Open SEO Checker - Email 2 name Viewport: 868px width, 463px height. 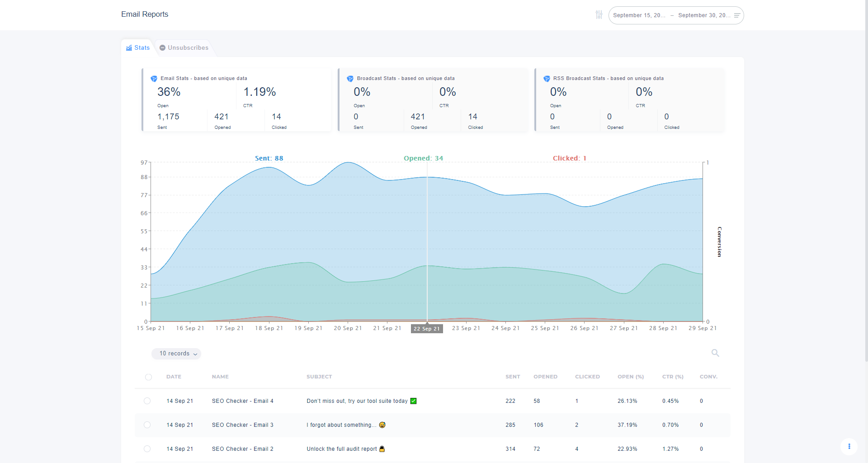242,449
